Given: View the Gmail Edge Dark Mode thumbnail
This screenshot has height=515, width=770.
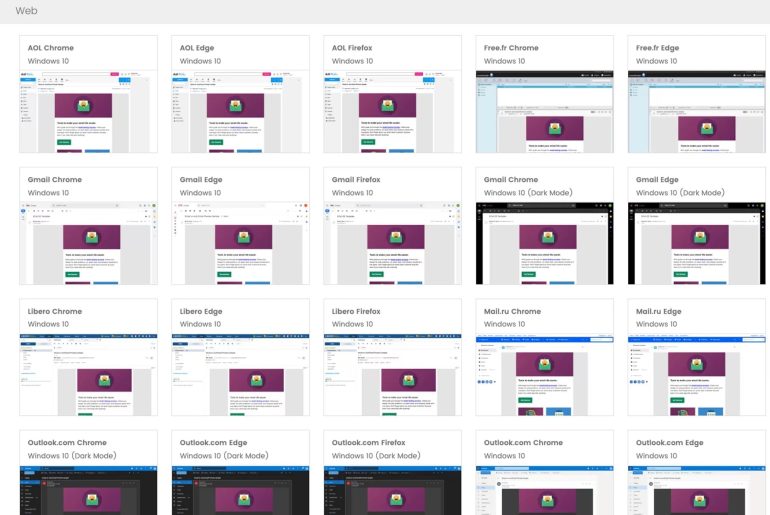Looking at the screenshot, I should coord(696,243).
